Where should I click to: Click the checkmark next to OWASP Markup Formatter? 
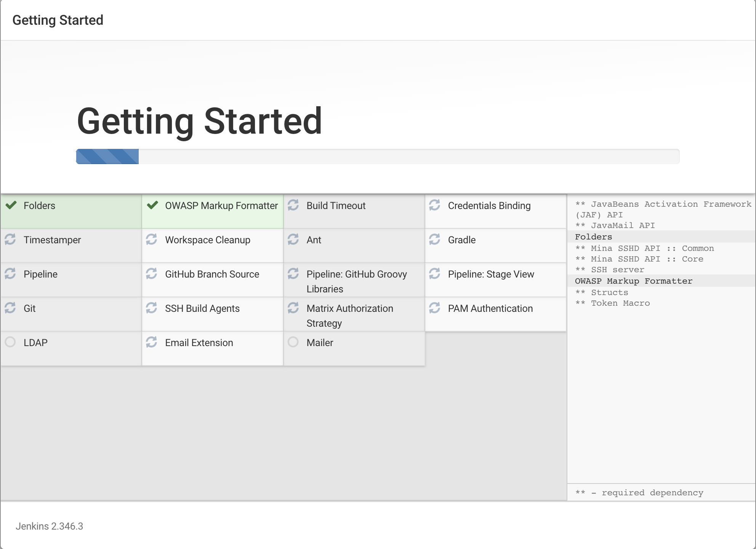152,205
